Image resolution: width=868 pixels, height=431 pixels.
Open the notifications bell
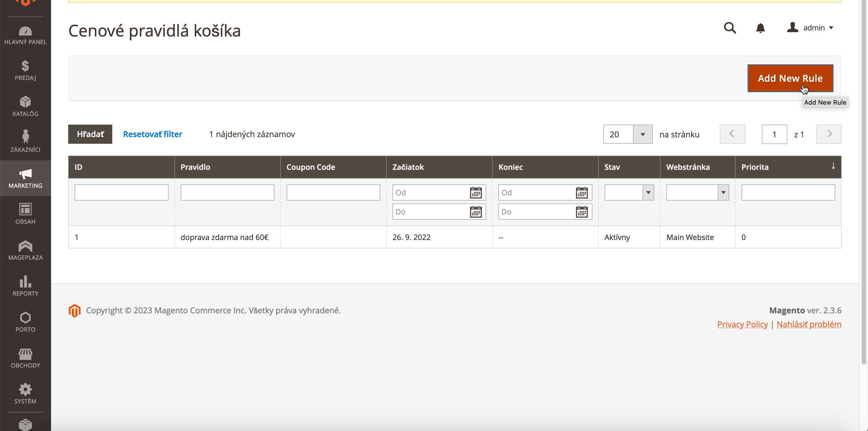[760, 28]
